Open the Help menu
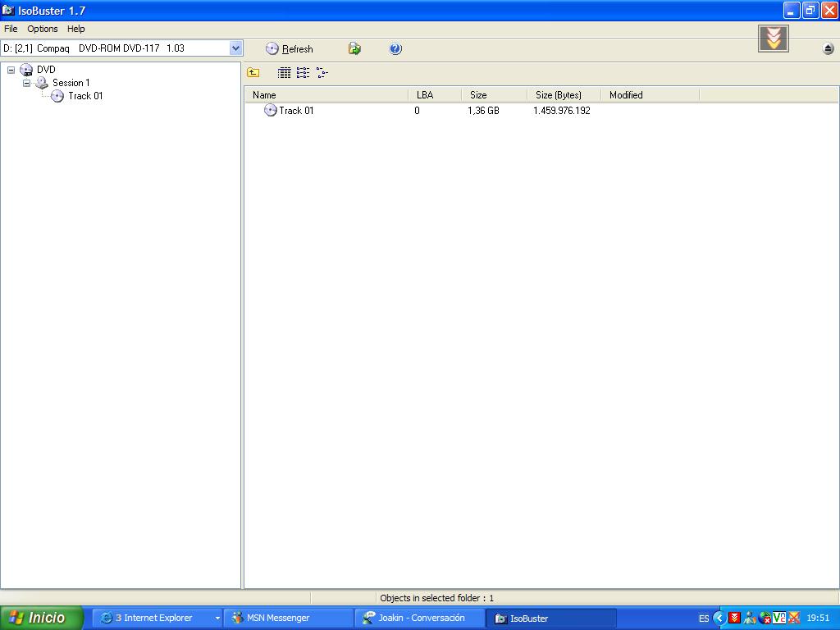 (75, 29)
